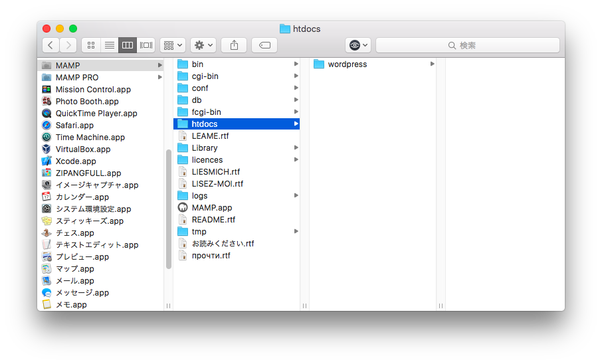Open the item arrangement dropdown
This screenshot has height=364, width=602.
[x=173, y=45]
